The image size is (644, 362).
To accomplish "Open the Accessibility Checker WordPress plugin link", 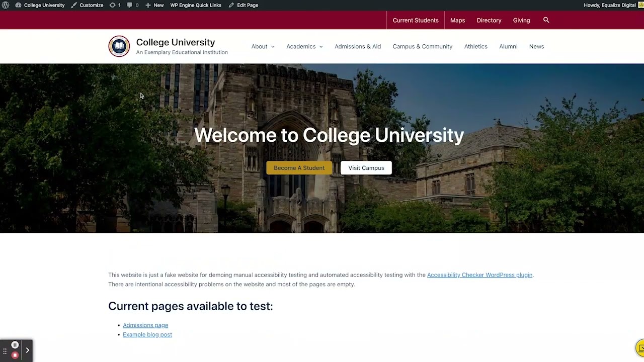I will (479, 275).
